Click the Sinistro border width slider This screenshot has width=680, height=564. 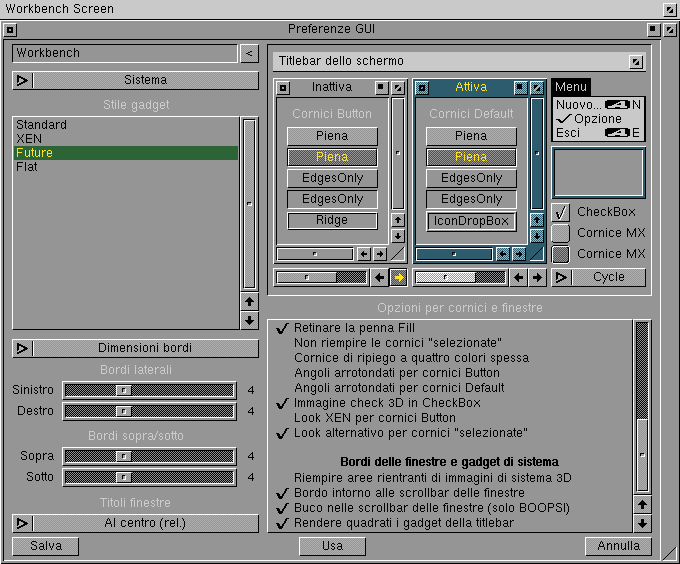[149, 390]
